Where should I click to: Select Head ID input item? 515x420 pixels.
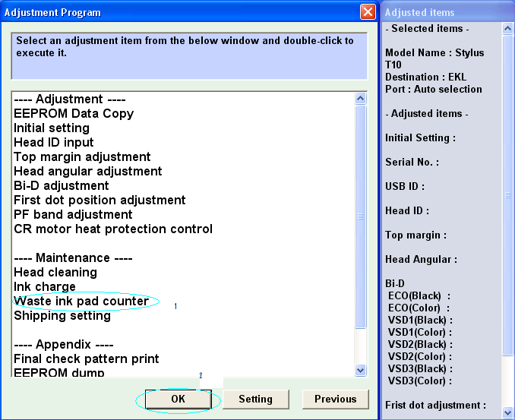[x=54, y=142]
